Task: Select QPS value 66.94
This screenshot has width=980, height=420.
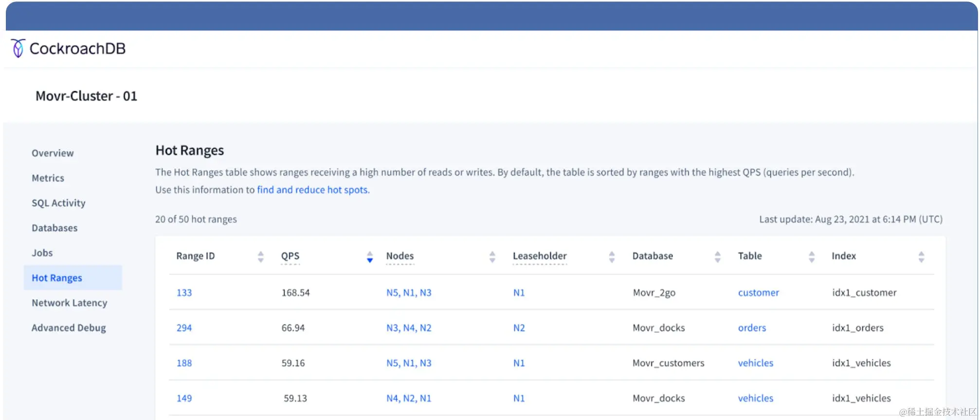Action: click(x=293, y=328)
